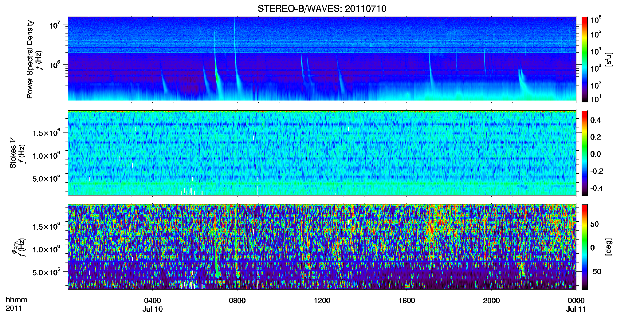This screenshot has height=332, width=644.
Task: Click inside the Power Spectral Density spectrogram
Action: click(x=322, y=59)
